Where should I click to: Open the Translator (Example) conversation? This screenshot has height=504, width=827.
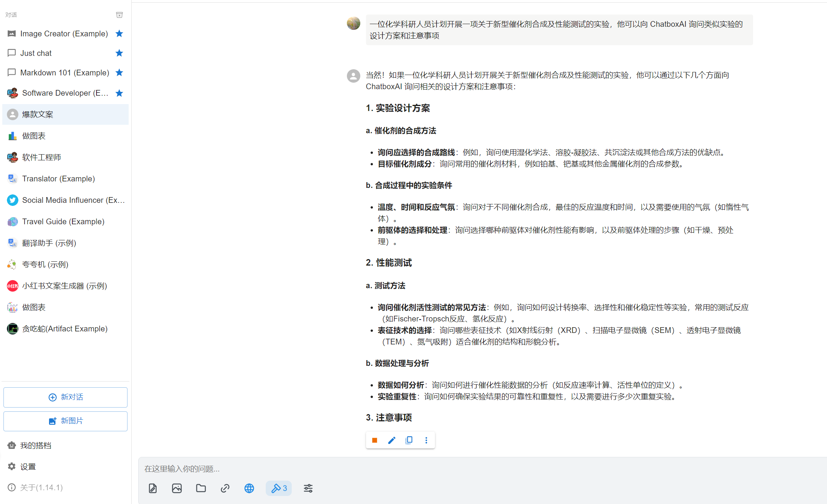(59, 179)
